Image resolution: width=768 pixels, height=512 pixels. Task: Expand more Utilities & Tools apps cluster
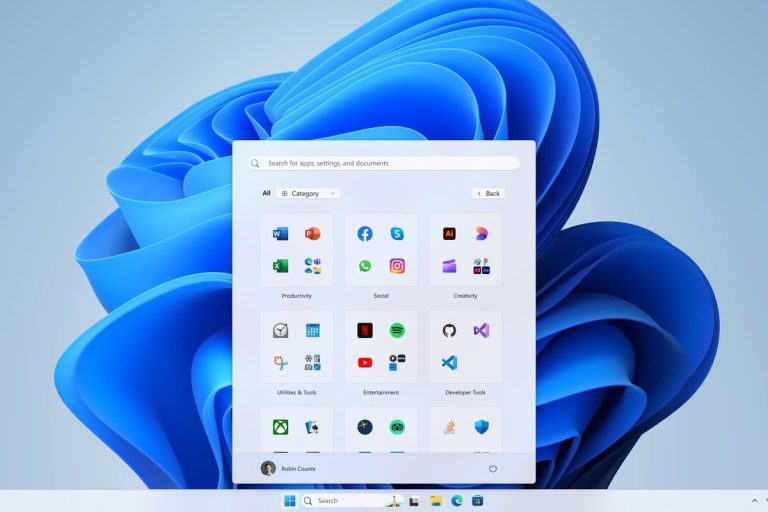[x=312, y=363]
